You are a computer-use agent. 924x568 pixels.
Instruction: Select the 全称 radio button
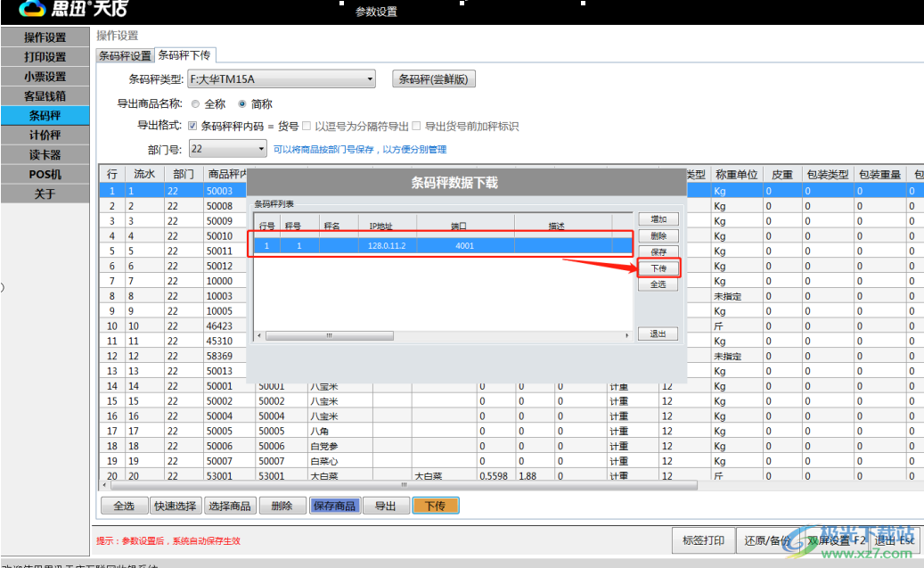point(196,103)
